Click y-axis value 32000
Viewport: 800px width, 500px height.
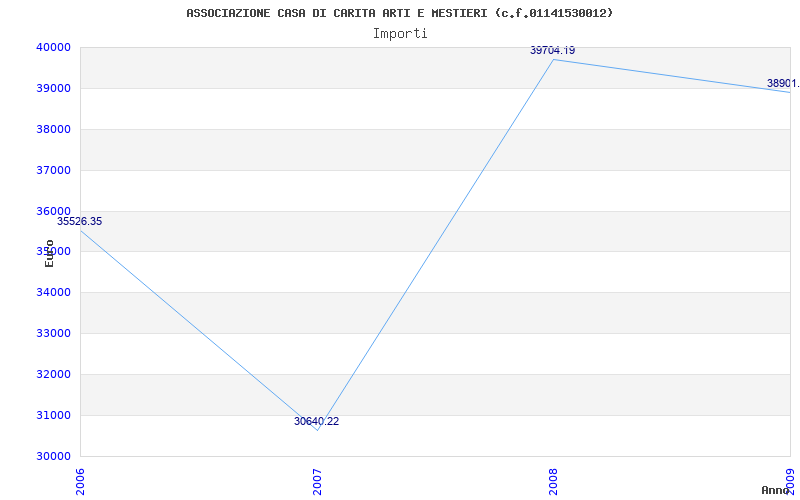click(53, 374)
